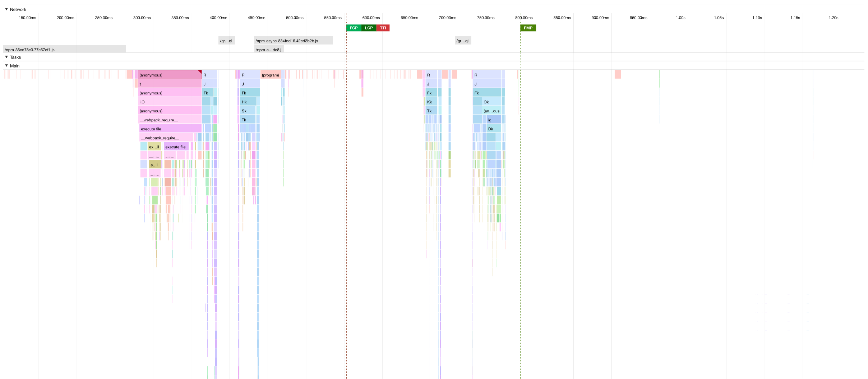Click the 1.20s time ruler label
Viewport: 868px width, 379px height.
coord(834,18)
